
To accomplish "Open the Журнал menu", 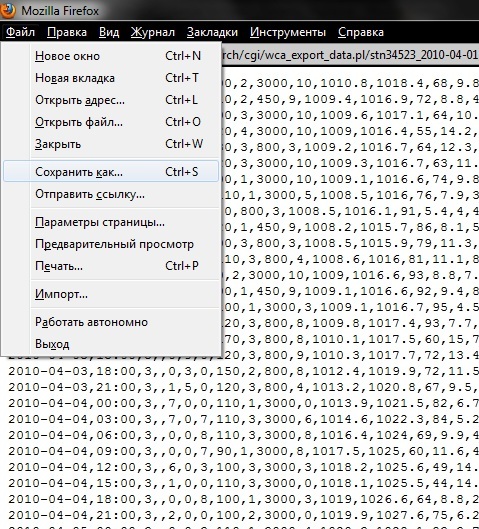I will click(x=153, y=32).
